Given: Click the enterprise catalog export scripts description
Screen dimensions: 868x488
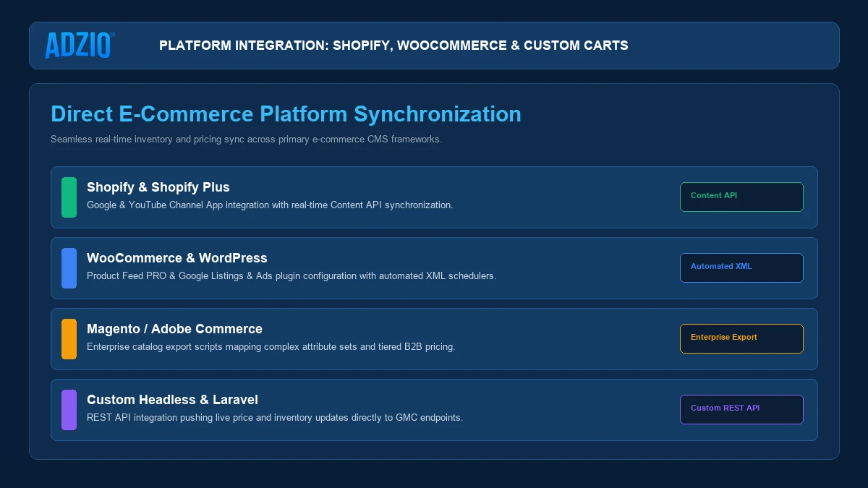Looking at the screenshot, I should pyautogui.click(x=271, y=346).
